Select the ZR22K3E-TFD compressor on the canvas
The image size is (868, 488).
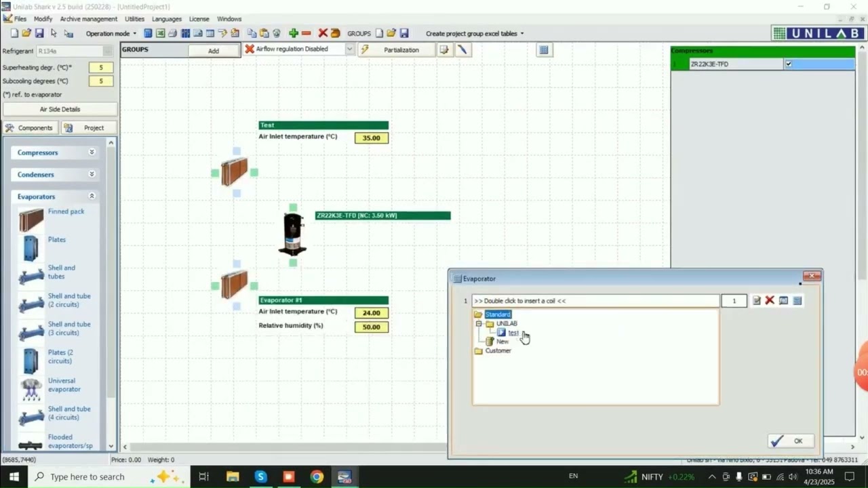[293, 234]
